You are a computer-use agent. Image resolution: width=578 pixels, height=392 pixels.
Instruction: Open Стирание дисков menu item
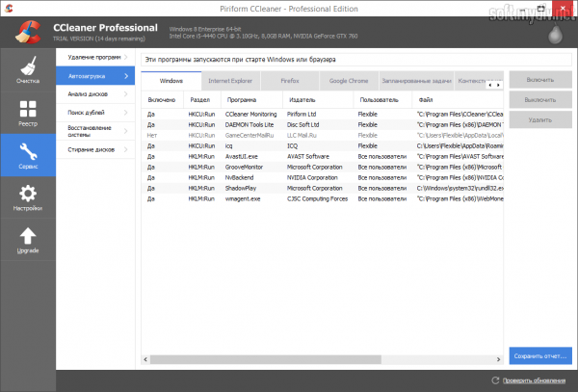point(95,149)
